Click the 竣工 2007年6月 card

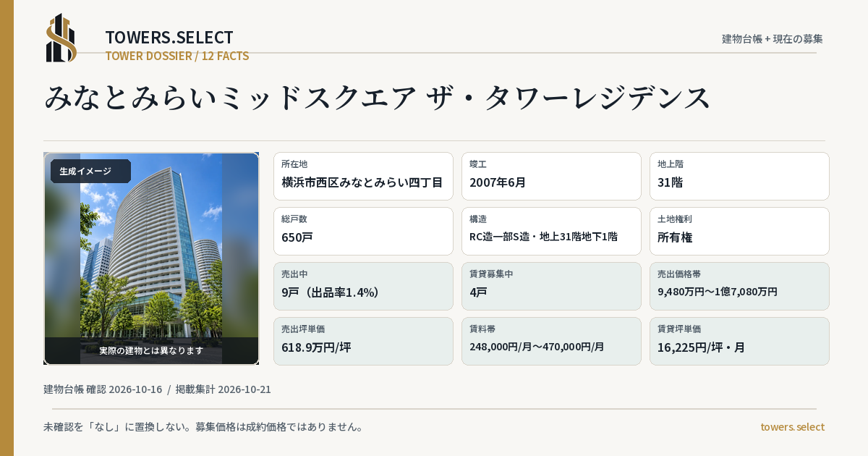551,176
